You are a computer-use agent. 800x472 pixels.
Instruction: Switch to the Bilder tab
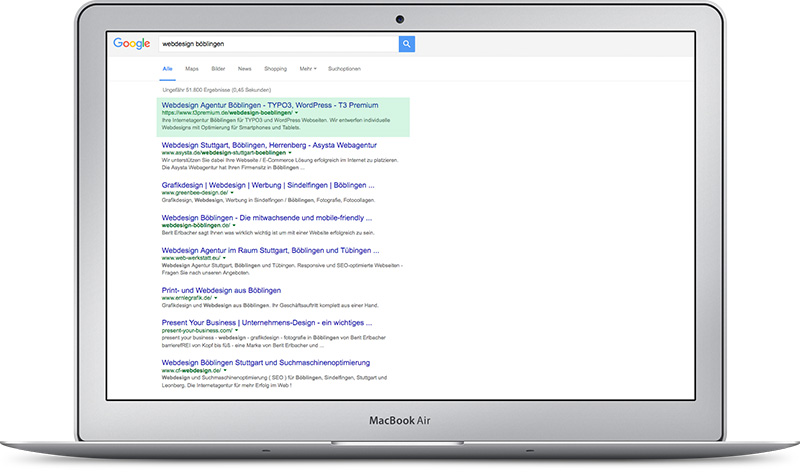tap(218, 69)
